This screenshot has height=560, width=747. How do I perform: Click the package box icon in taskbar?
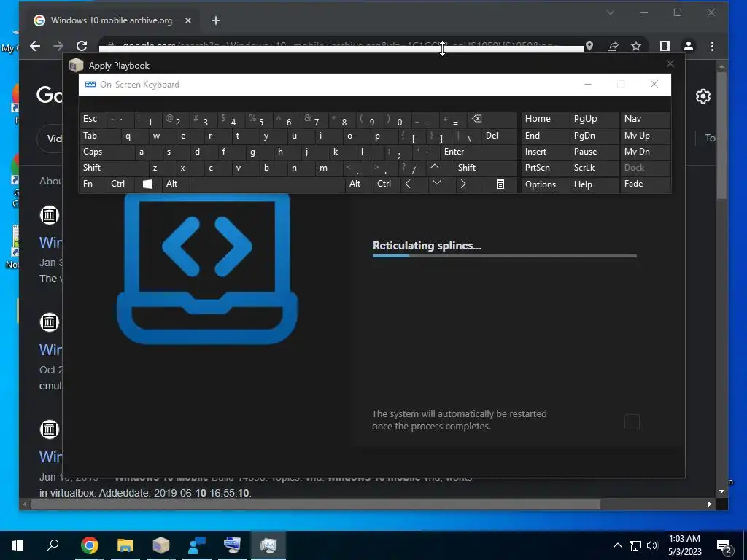point(161,545)
